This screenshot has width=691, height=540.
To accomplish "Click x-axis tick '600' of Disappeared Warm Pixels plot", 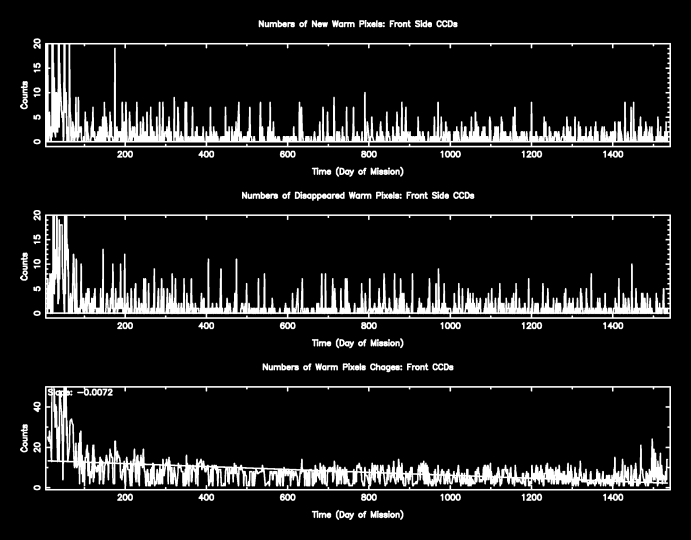I will pyautogui.click(x=287, y=326).
